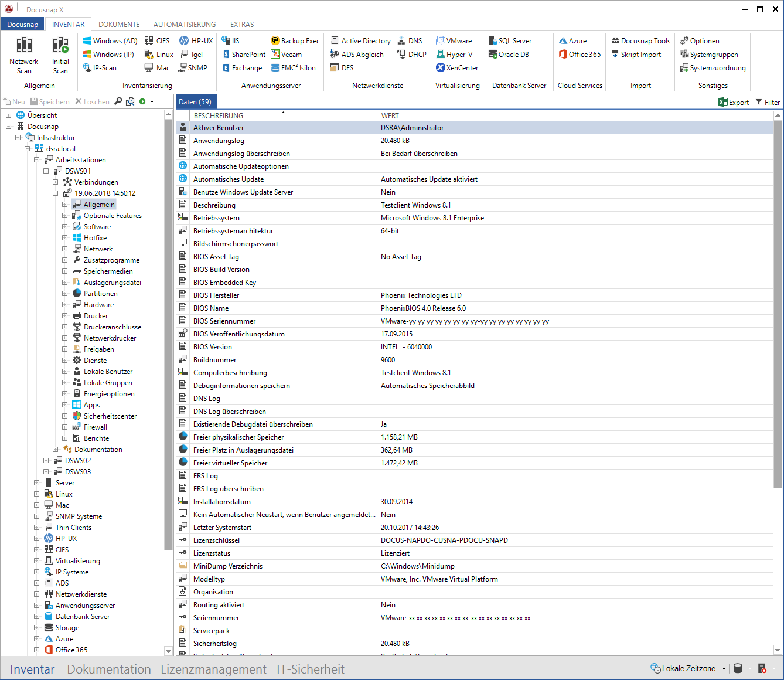Screen dimensions: 784x680
Task: Switch to the Docusnap ribbon tab
Action: tap(23, 24)
